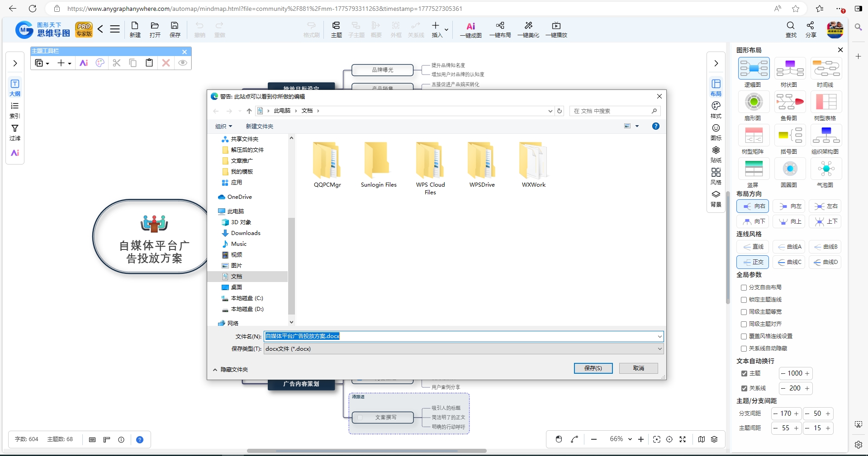
Task: Expand 文件名 filename dropdown arrow
Action: [x=659, y=336]
